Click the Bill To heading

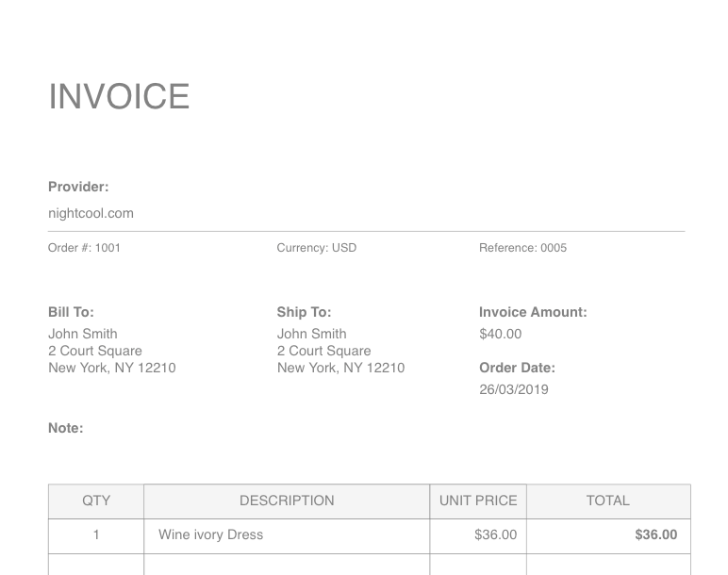(71, 312)
